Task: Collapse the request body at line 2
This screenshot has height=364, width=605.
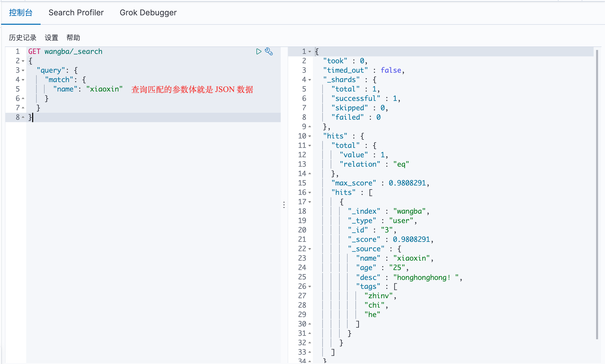Action: [x=23, y=61]
